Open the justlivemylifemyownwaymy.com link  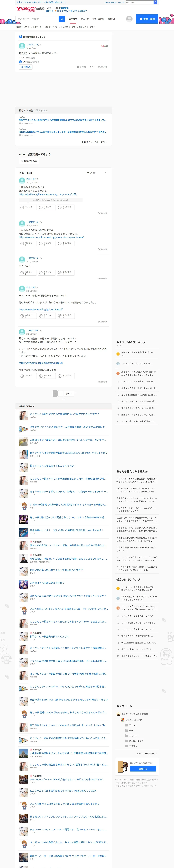tap(48, 194)
